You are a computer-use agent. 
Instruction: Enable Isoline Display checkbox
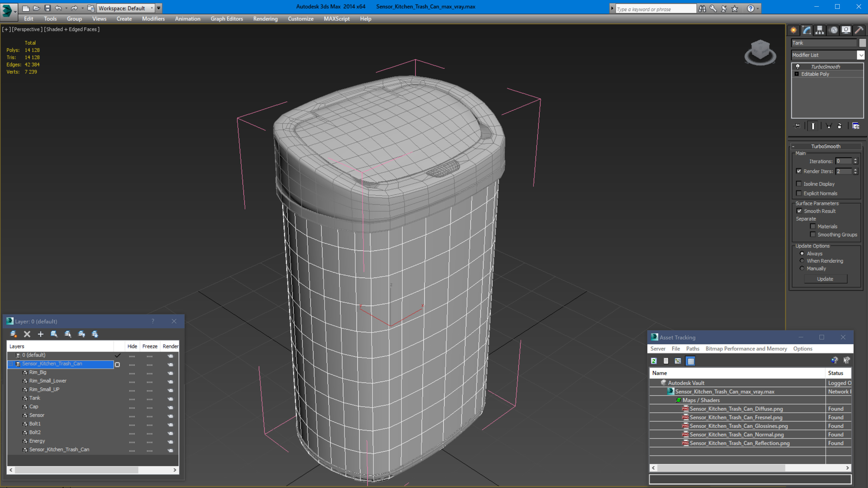pos(799,184)
